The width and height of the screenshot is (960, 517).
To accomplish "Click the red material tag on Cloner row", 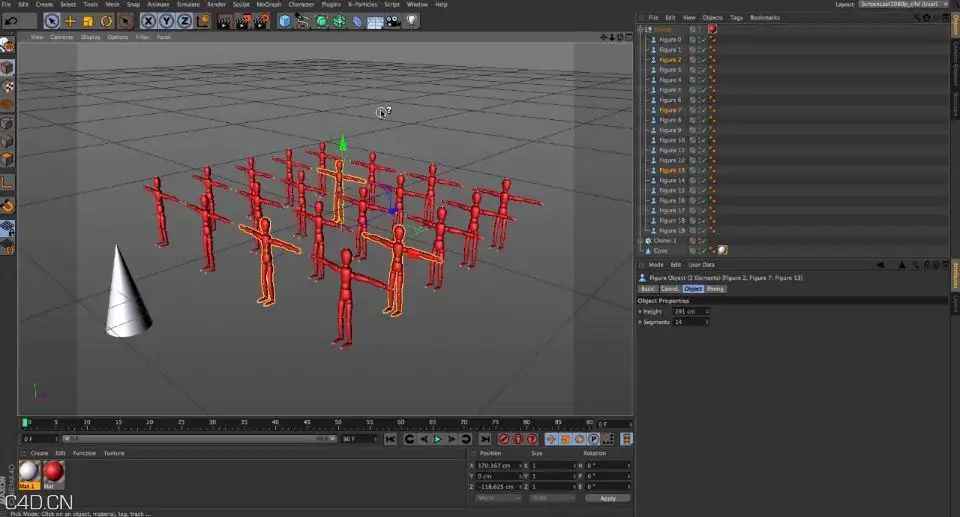I will [x=713, y=29].
